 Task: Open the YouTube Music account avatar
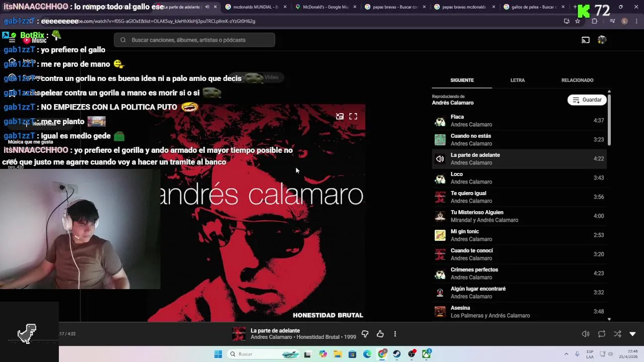602,40
